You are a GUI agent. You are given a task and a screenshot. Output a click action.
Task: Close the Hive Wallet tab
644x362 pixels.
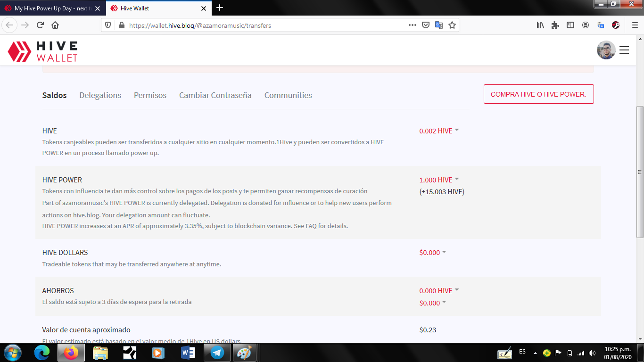[x=204, y=8]
